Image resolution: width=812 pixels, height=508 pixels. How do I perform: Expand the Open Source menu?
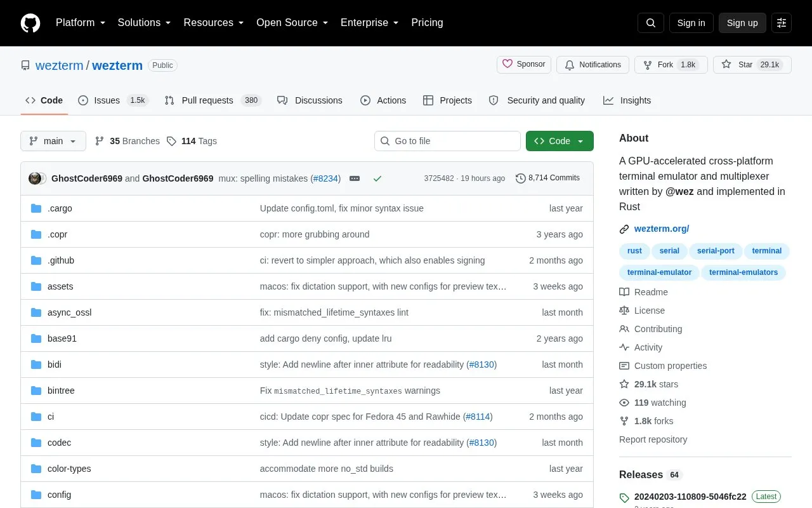click(292, 23)
